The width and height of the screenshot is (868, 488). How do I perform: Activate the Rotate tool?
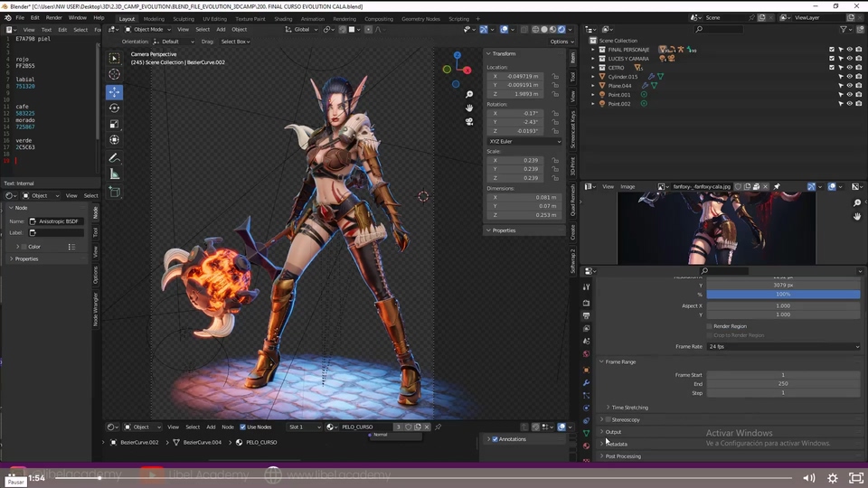click(x=115, y=108)
